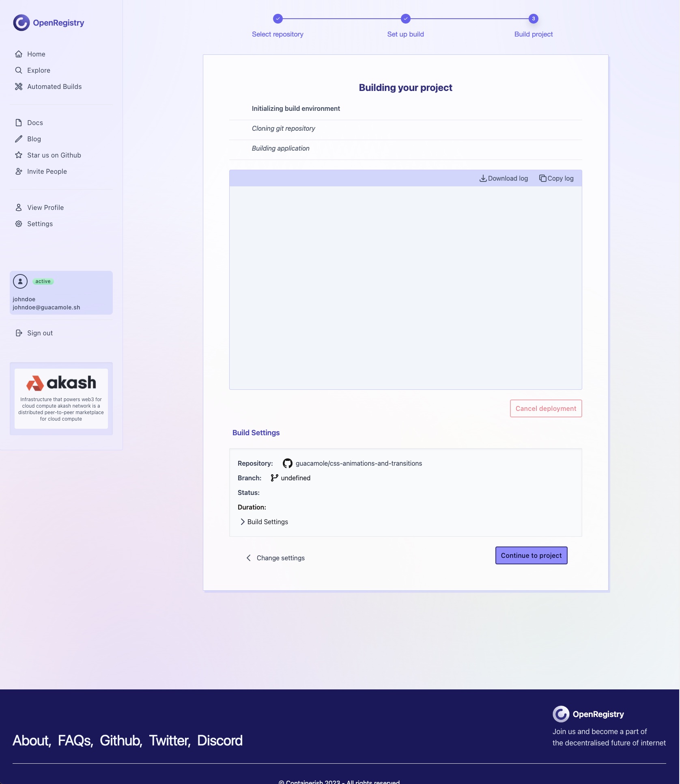Screen dimensions: 680x784
Task: Click the step 3 Build project circle
Action: click(533, 19)
